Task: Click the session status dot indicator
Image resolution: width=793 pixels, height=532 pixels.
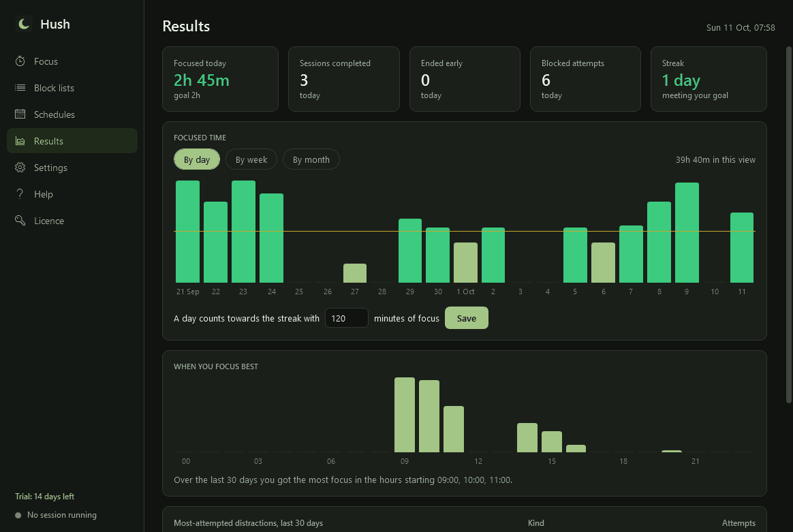Action: coord(18,516)
